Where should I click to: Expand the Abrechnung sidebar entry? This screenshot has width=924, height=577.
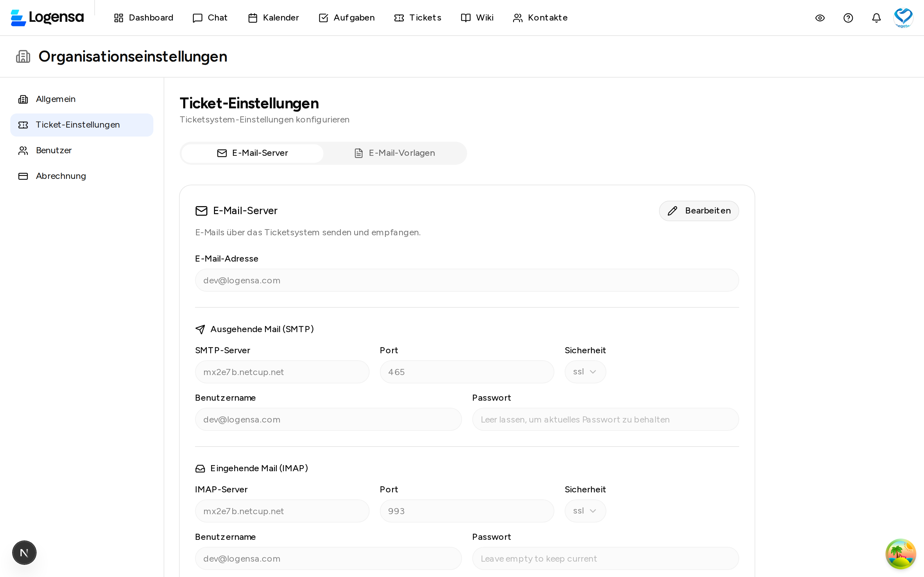[61, 176]
